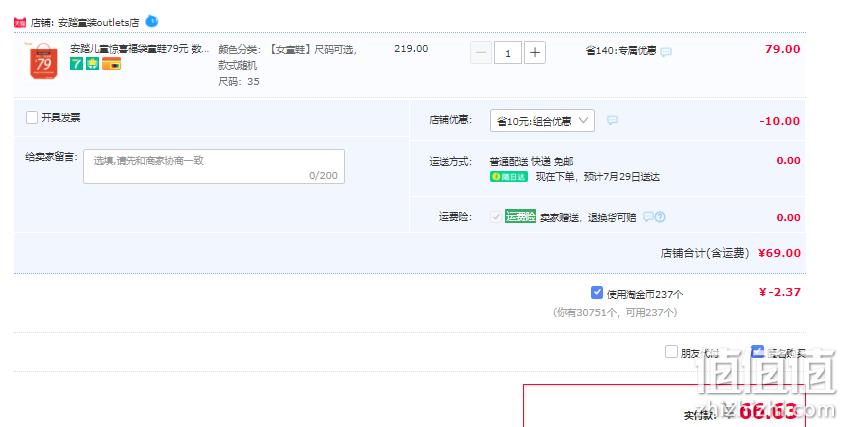Click the -10.00 store discount amount
Viewport: 845px width, 427px height.
pos(780,121)
